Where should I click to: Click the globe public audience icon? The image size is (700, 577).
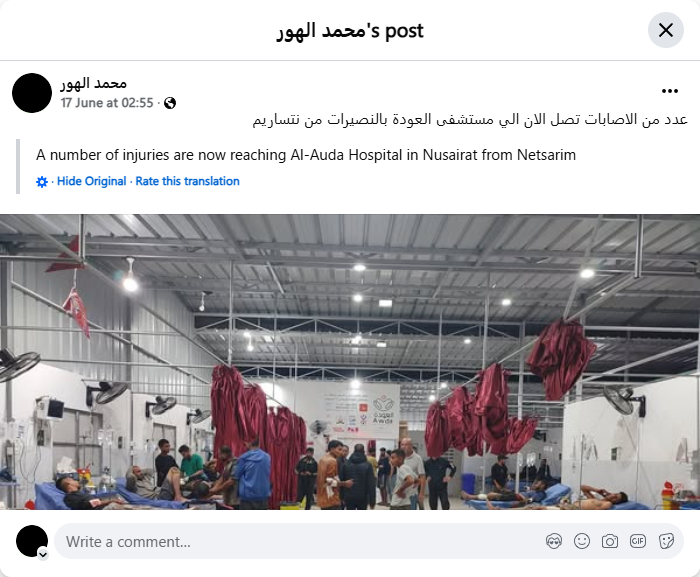[x=170, y=103]
